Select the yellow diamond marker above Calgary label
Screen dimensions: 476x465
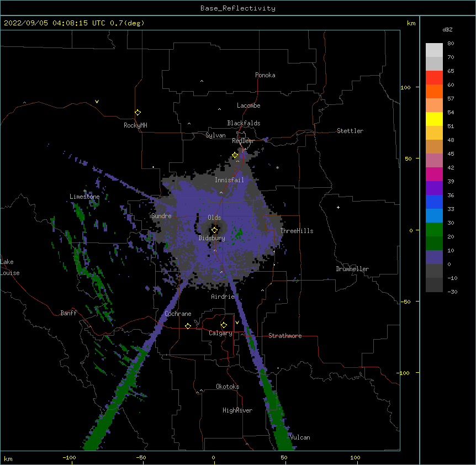pyautogui.click(x=224, y=325)
